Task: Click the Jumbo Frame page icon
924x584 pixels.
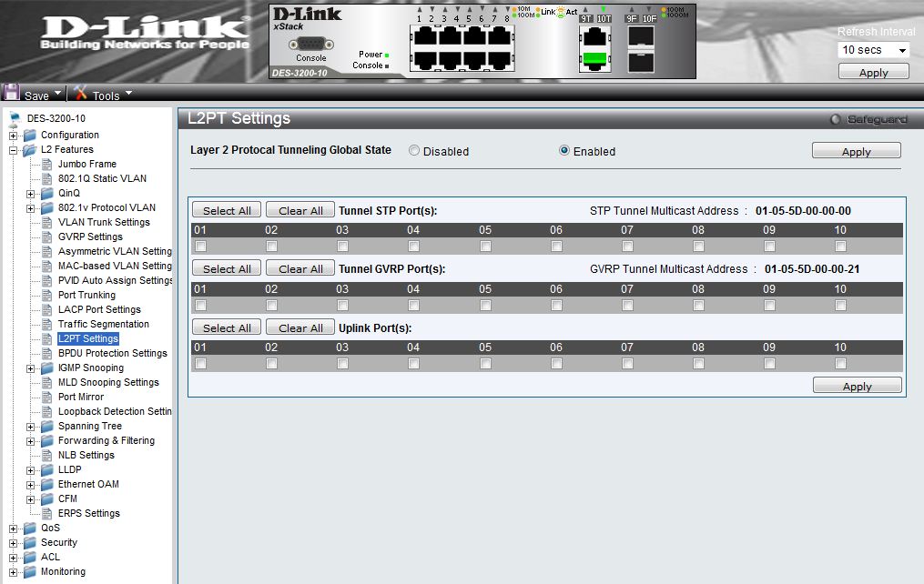Action: tap(47, 165)
